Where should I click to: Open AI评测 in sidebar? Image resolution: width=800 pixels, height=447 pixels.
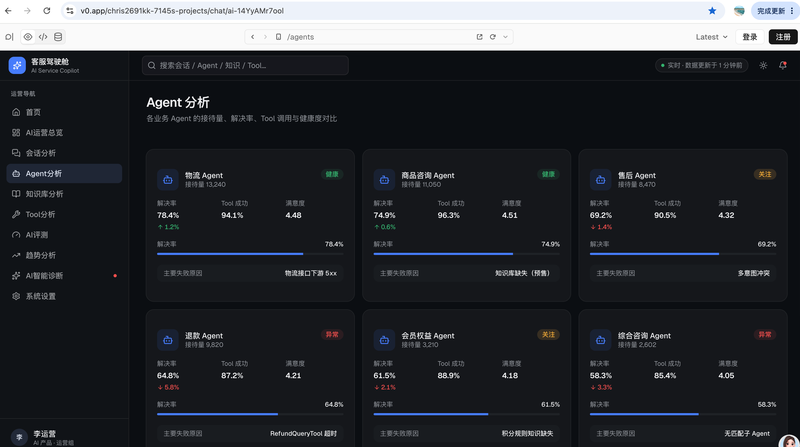[x=64, y=235]
